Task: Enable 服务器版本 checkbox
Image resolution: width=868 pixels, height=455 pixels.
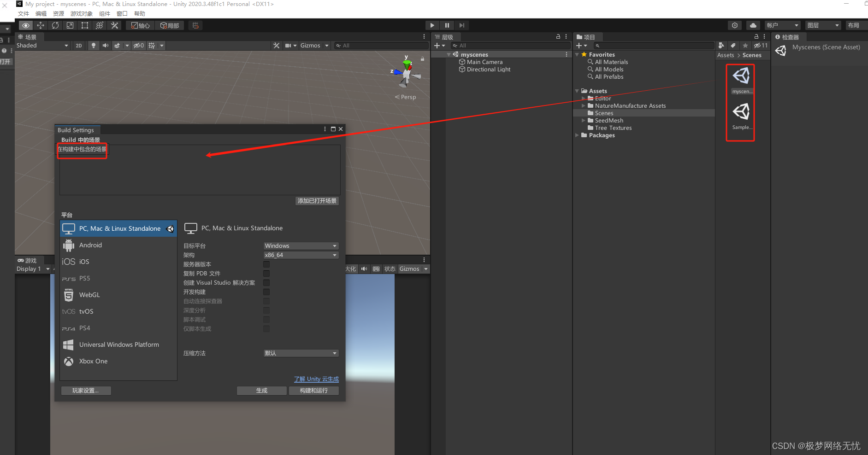Action: [x=266, y=264]
